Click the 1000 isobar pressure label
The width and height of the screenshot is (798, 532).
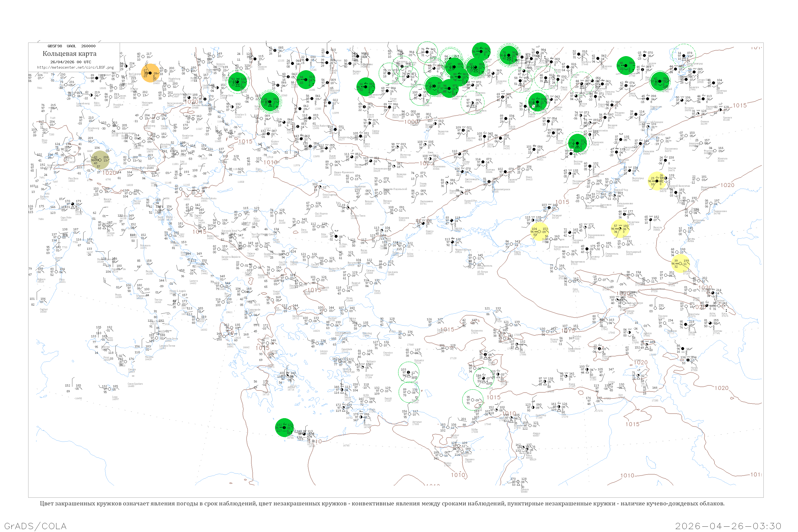point(411,122)
